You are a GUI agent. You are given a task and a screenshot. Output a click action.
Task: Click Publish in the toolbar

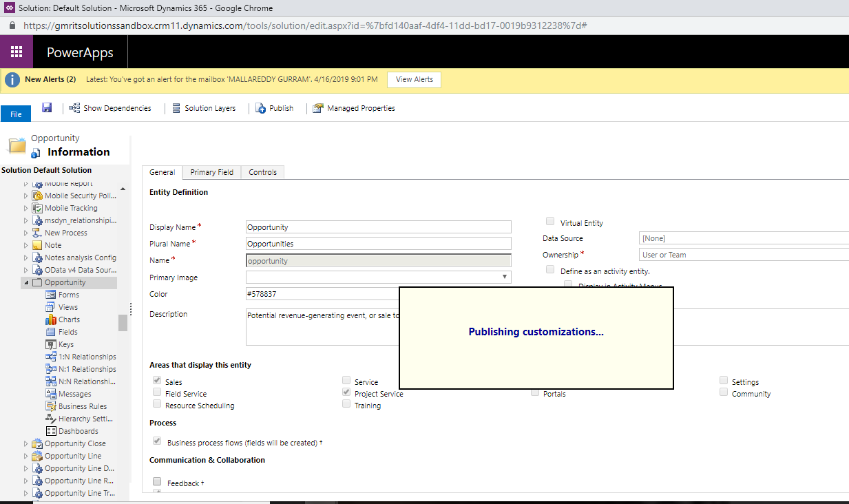275,108
